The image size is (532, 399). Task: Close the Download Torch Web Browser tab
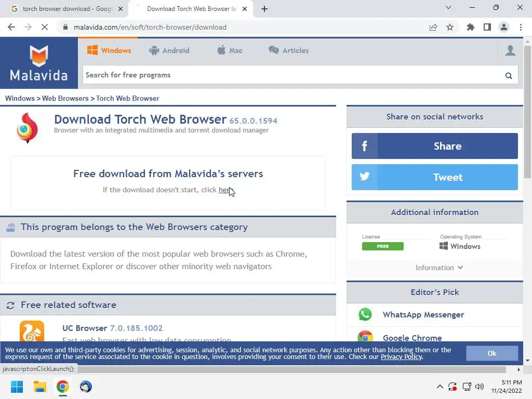pos(245,9)
